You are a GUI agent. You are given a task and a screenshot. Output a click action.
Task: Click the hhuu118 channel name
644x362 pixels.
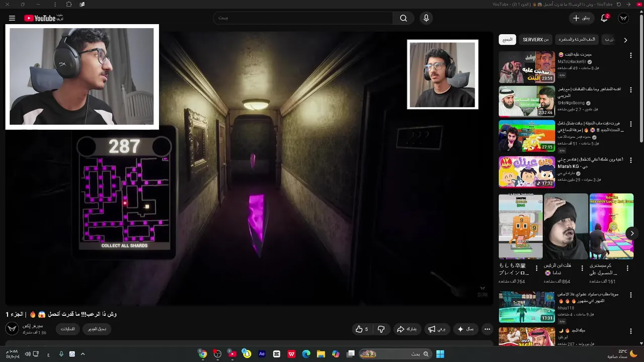566,308
